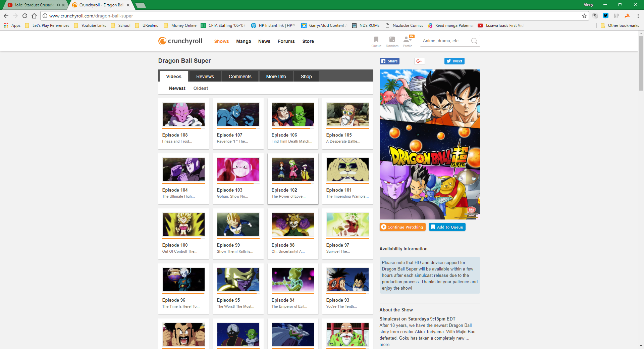644x349 pixels.
Task: Open the Read manga Pokemon bookmark
Action: tap(450, 26)
